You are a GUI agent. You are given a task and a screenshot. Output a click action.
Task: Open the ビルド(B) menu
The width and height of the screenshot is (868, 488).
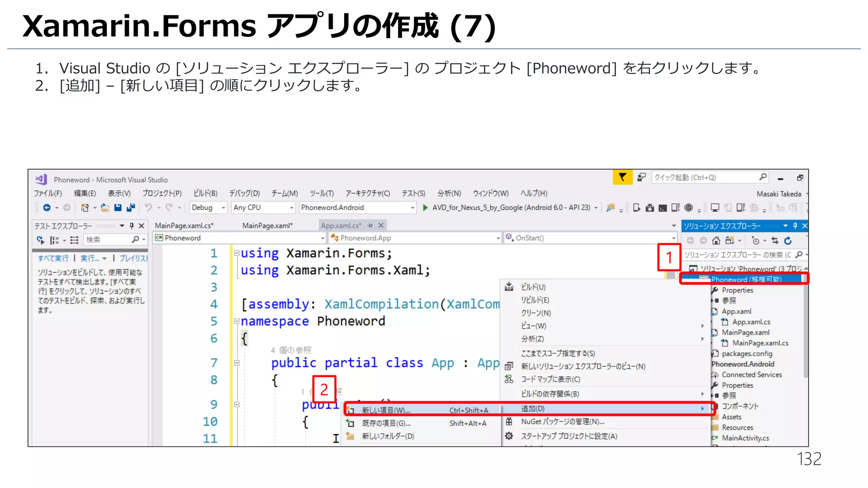tap(206, 194)
